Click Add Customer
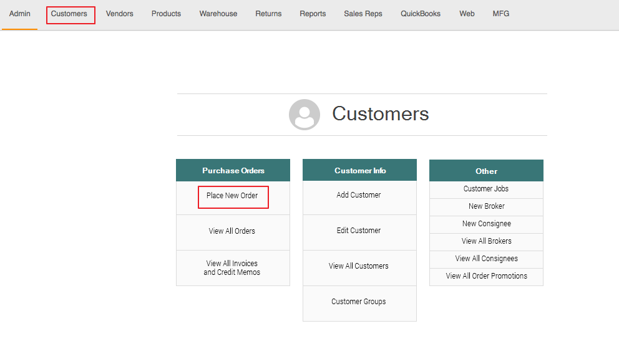This screenshot has width=619, height=364. [359, 195]
